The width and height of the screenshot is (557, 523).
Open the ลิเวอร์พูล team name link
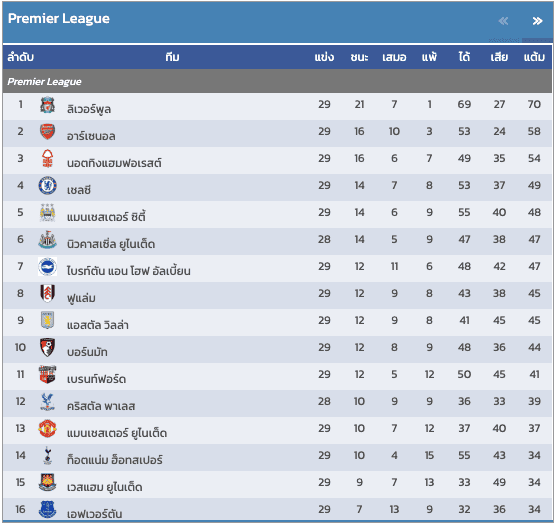[x=89, y=109]
